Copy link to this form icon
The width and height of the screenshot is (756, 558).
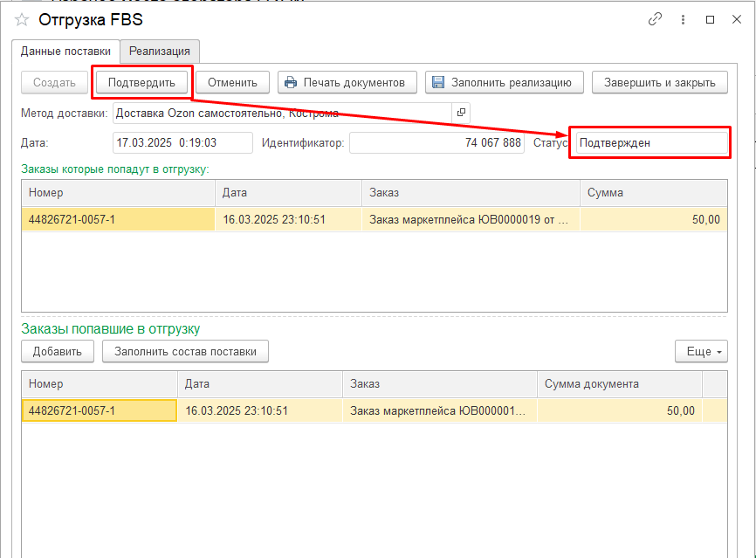(x=655, y=19)
